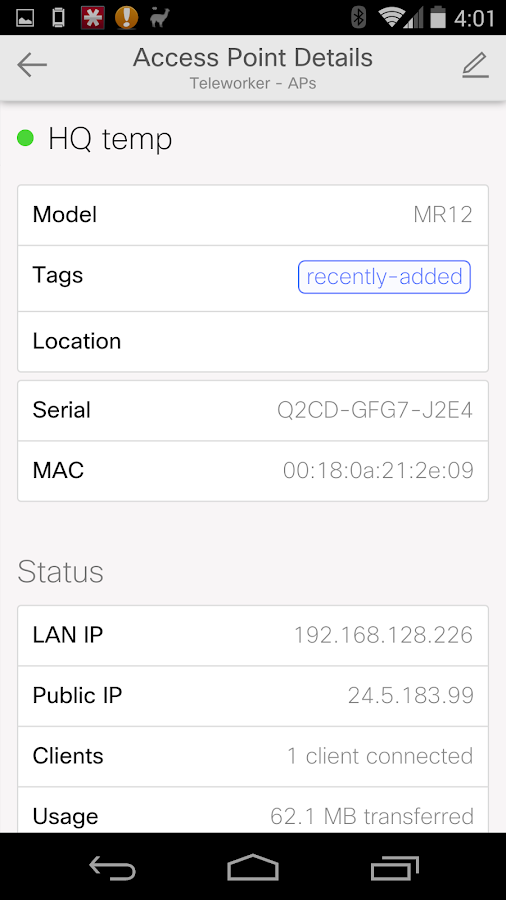The image size is (506, 900).
Task: Tap the Android home navigation button
Action: (253, 867)
